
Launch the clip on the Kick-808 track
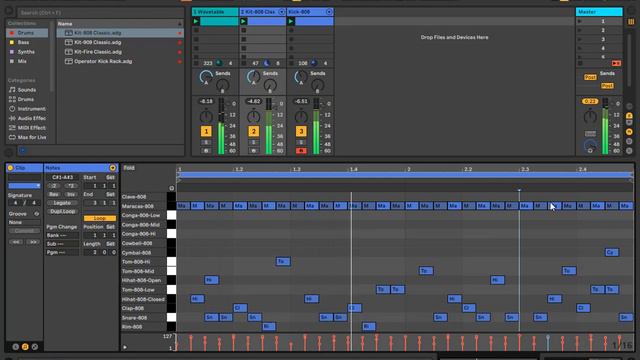[x=291, y=21]
